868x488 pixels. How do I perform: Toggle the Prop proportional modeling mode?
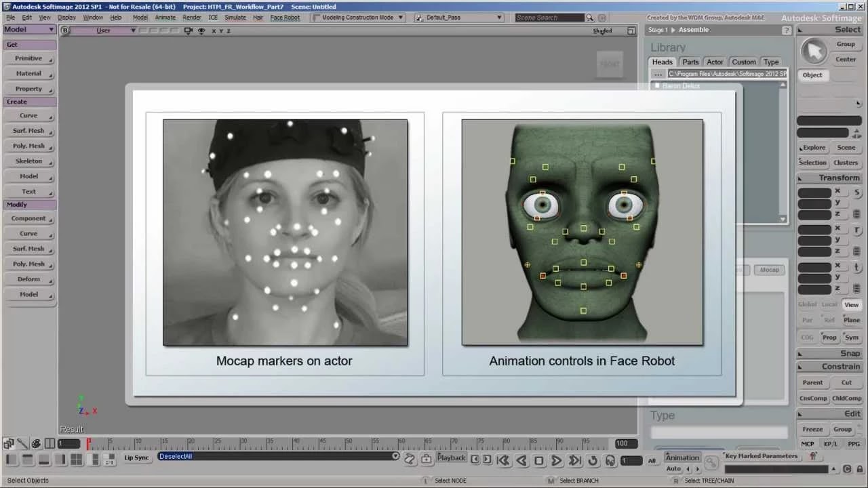[x=829, y=337]
